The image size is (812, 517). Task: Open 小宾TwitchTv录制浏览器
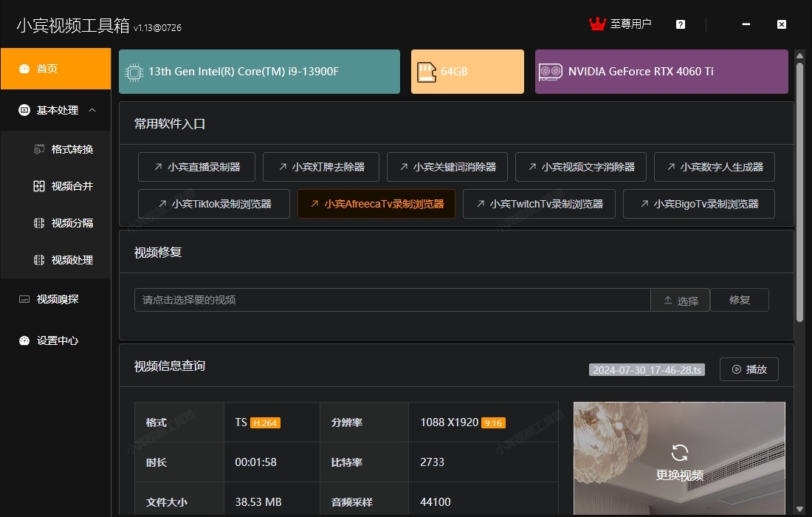click(x=538, y=203)
